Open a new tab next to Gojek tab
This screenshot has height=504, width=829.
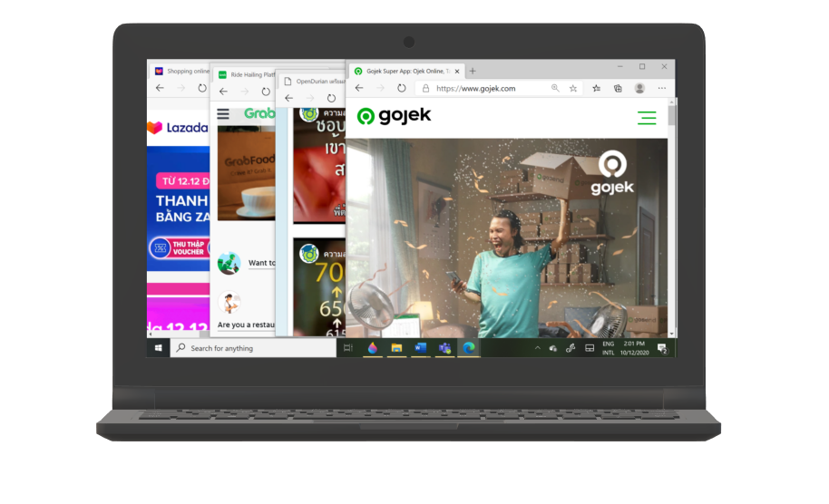[x=473, y=71]
